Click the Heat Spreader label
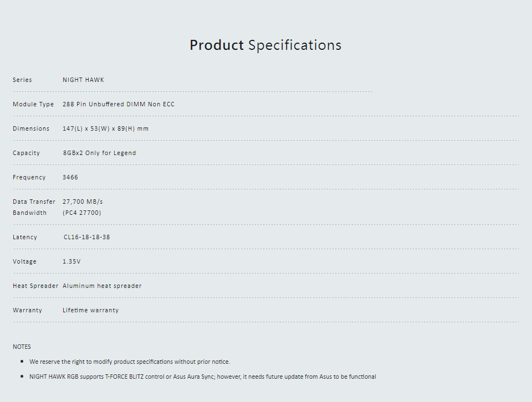 (35, 286)
